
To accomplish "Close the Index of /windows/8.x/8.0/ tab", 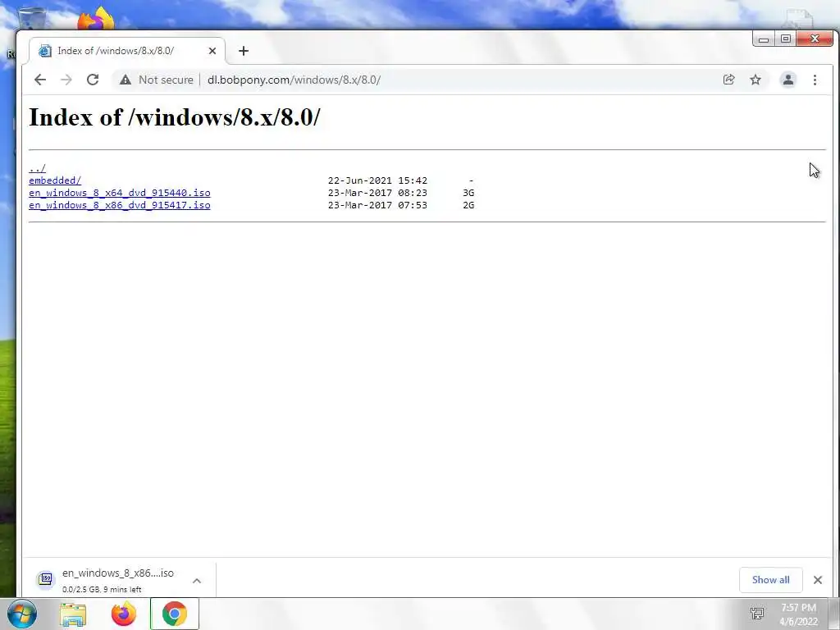I will (212, 51).
